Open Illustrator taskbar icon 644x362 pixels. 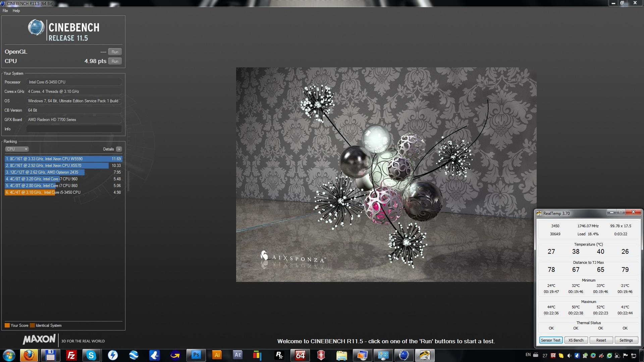217,355
